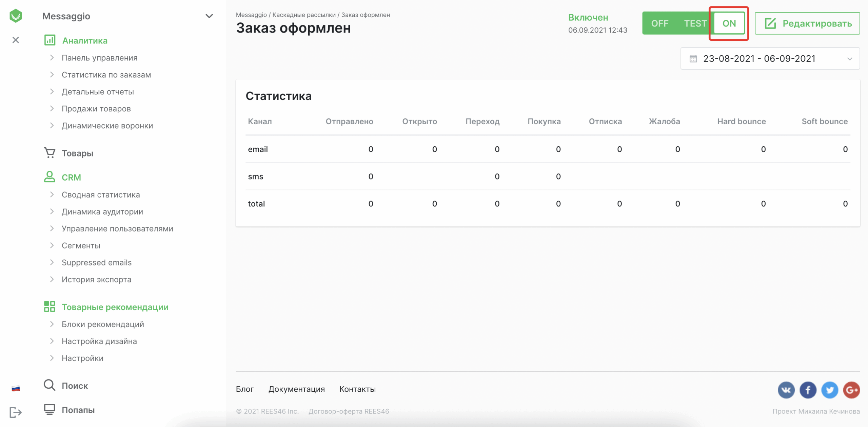The width and height of the screenshot is (868, 427).
Task: Open the date range dropdown
Action: click(x=770, y=59)
